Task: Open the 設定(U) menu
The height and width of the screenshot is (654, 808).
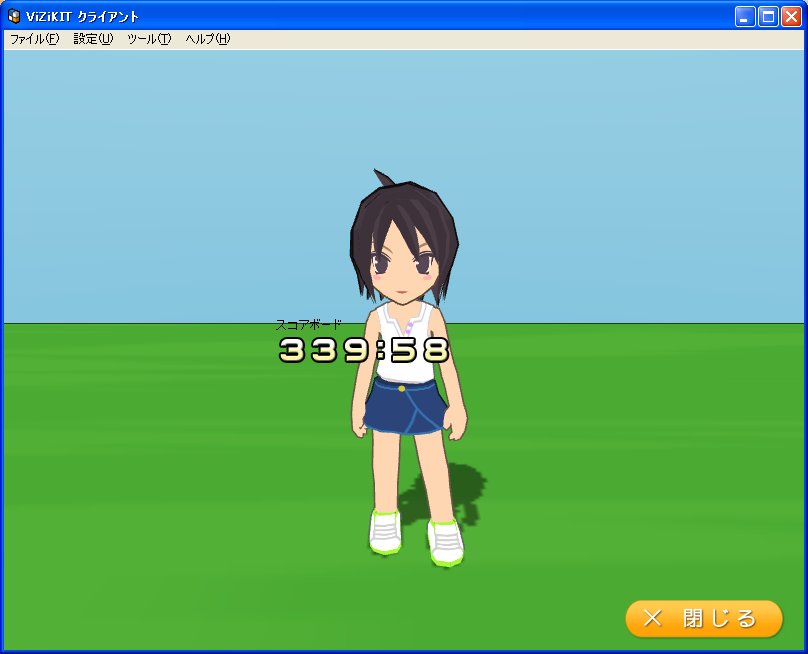Action: tap(93, 39)
